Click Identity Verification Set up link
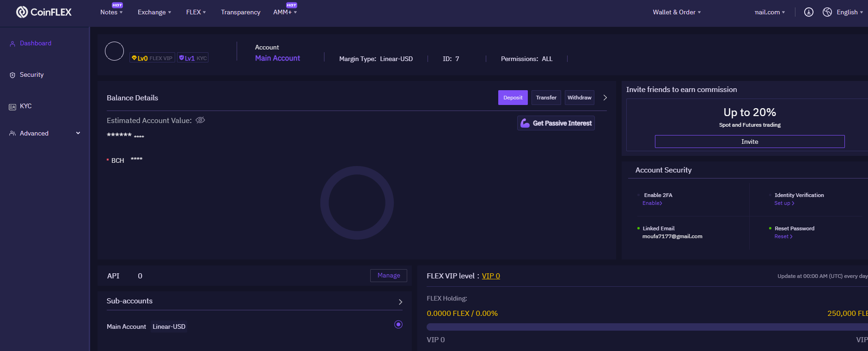Screen dimensions: 868x351 (784, 203)
